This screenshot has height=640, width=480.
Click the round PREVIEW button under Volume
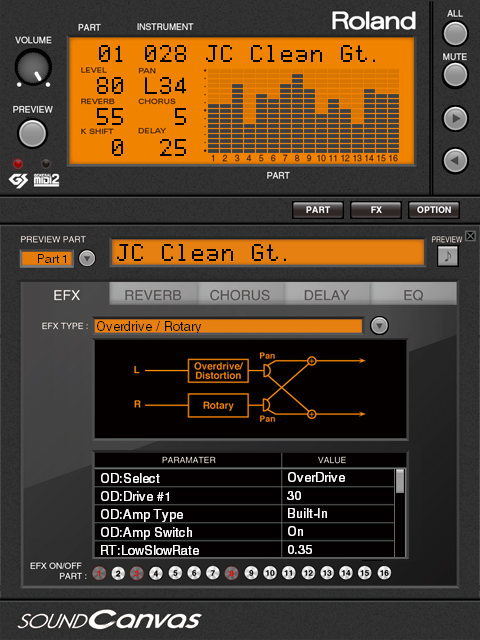(x=32, y=133)
